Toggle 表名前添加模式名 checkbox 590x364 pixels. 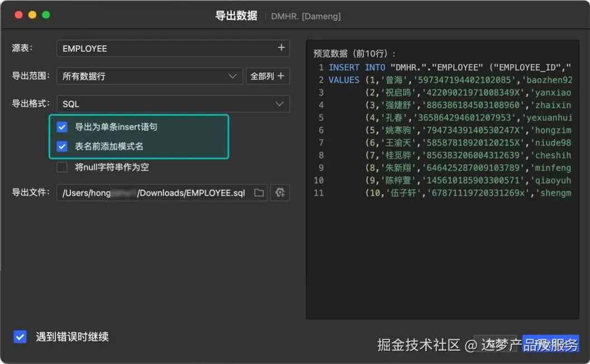pos(62,146)
